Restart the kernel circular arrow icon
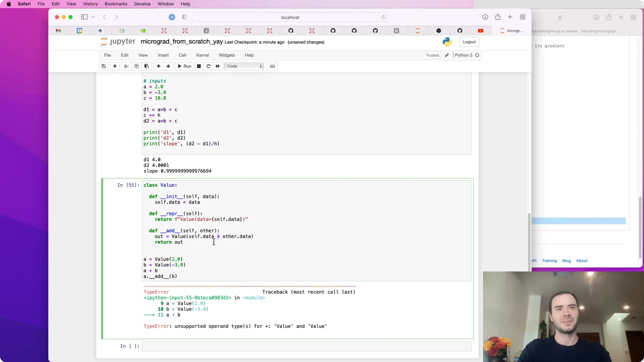 (x=208, y=66)
